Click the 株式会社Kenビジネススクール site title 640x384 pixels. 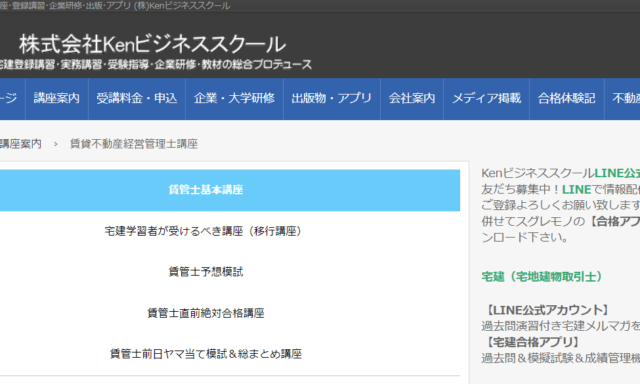point(152,44)
